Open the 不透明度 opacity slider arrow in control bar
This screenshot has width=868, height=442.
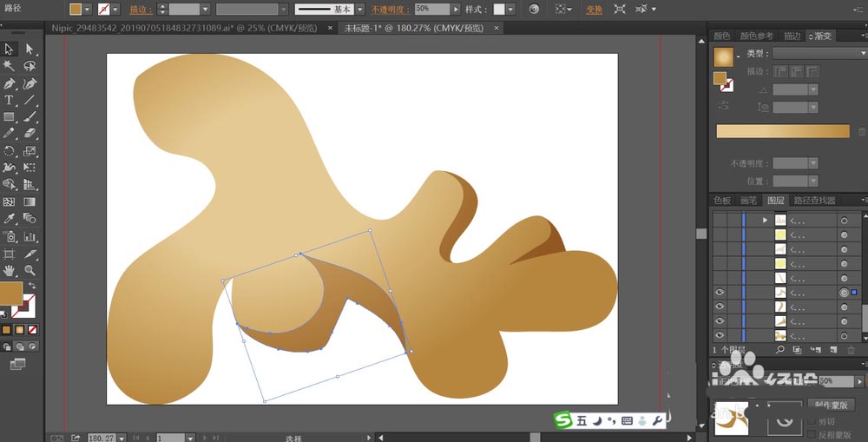[x=456, y=10]
